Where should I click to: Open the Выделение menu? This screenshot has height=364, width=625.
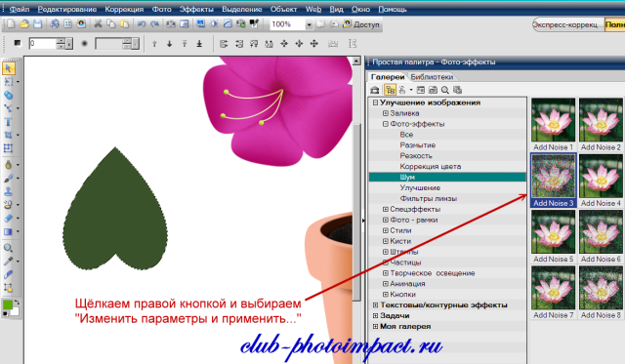[x=242, y=9]
